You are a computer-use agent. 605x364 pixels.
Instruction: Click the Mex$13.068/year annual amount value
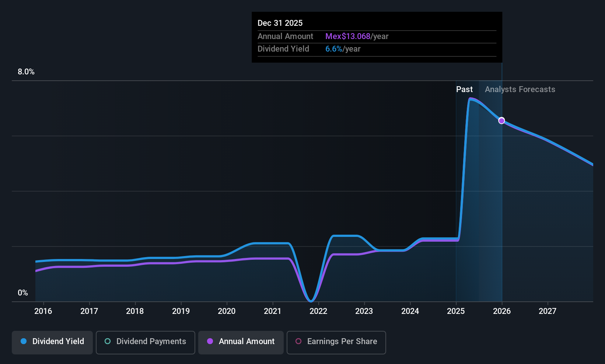click(x=357, y=36)
